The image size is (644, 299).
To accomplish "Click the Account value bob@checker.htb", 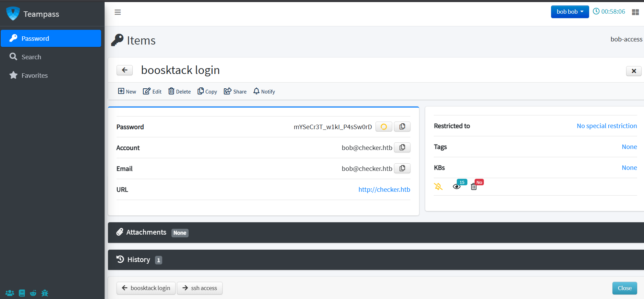I will (x=367, y=148).
